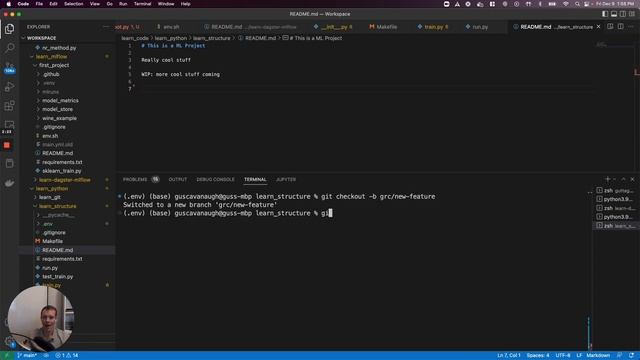Image resolution: width=640 pixels, height=360 pixels.
Task: Click the terminal command input line
Action: pos(355,213)
